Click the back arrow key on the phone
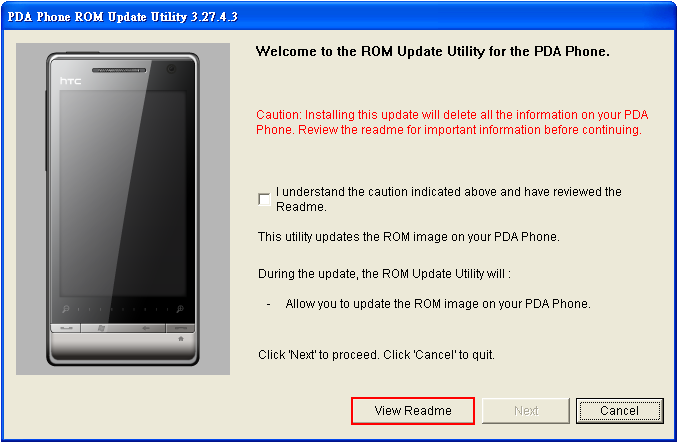Screen dimensions: 677x444 [146, 328]
